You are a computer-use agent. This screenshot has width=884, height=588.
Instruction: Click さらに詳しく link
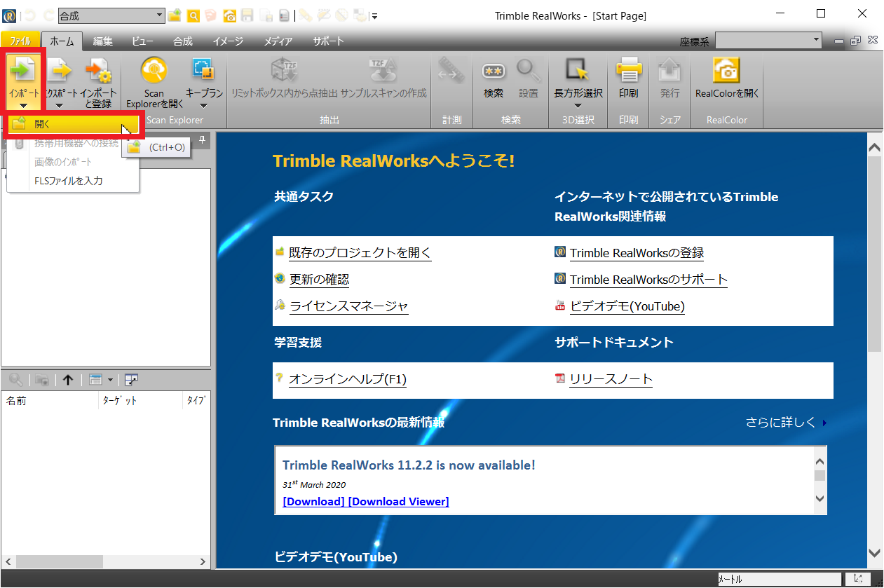click(x=781, y=423)
